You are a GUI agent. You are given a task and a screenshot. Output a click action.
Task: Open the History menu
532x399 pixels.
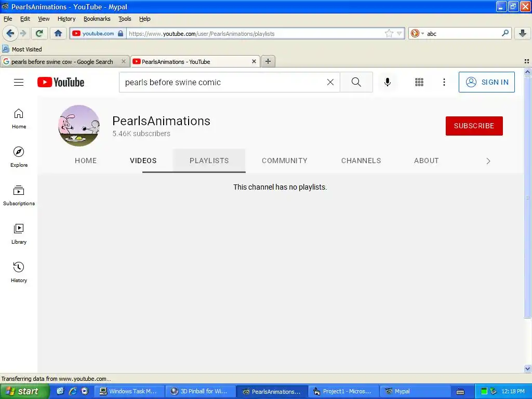(x=66, y=19)
